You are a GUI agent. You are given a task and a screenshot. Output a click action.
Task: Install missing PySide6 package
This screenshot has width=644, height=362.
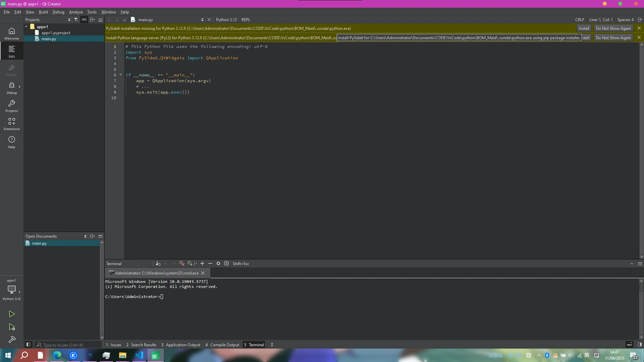pos(584,28)
